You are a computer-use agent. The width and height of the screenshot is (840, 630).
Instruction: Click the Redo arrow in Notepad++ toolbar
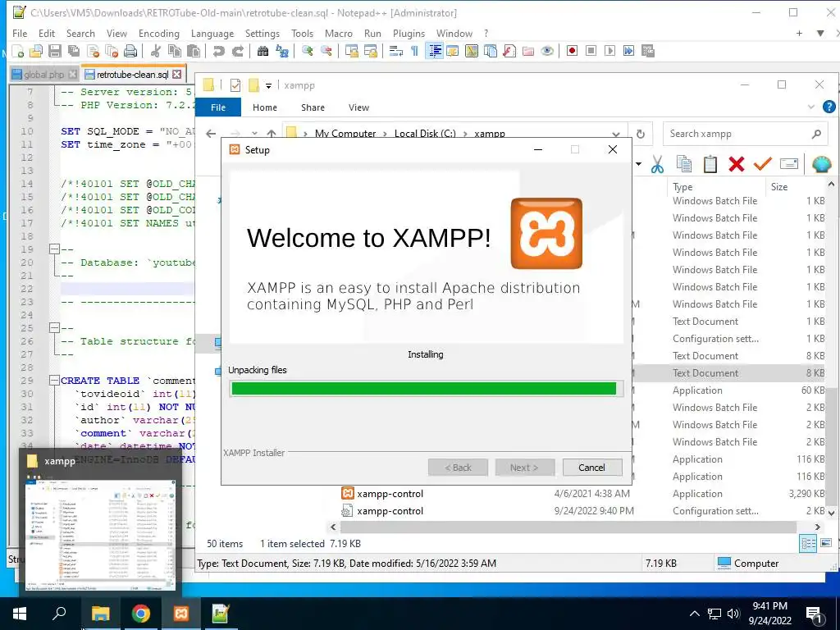click(x=238, y=52)
